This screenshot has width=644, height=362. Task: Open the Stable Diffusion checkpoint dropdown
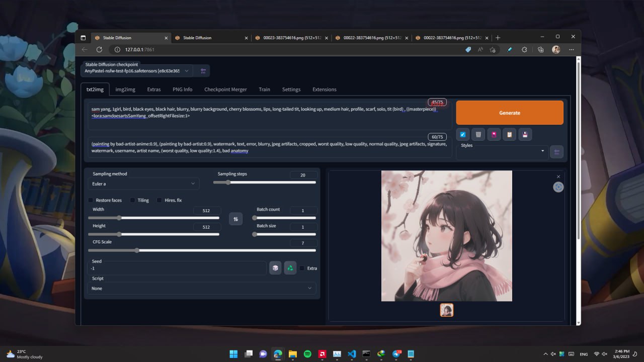click(x=136, y=71)
